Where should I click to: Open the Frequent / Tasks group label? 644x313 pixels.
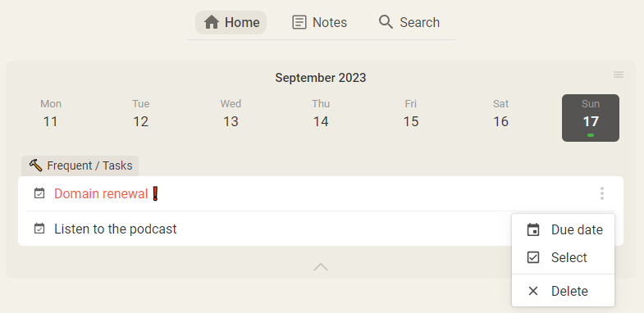click(x=80, y=166)
